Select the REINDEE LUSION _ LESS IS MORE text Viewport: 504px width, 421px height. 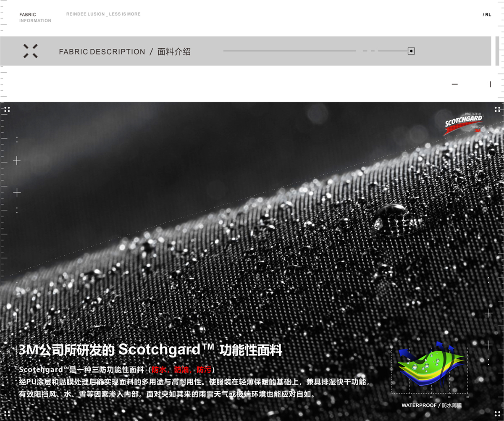click(x=103, y=14)
